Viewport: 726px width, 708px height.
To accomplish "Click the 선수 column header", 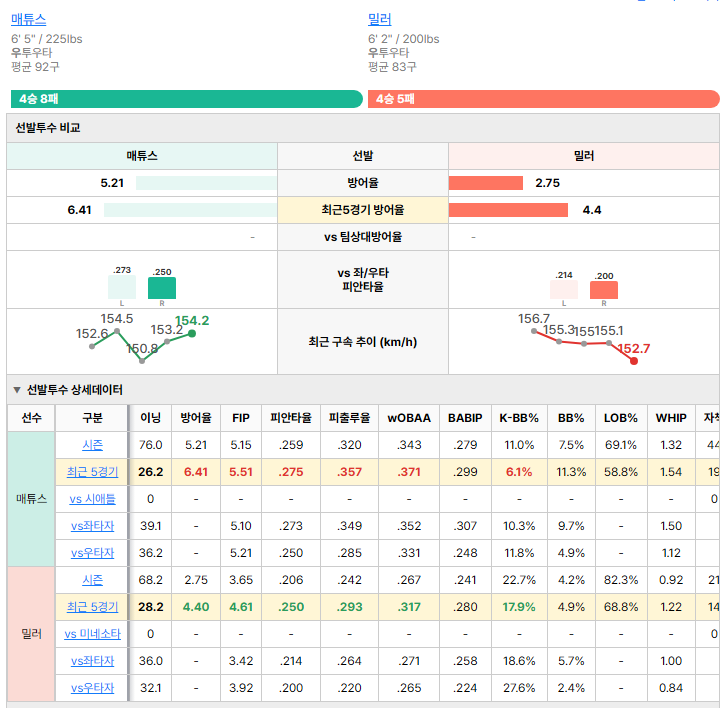I will click(x=31, y=418).
